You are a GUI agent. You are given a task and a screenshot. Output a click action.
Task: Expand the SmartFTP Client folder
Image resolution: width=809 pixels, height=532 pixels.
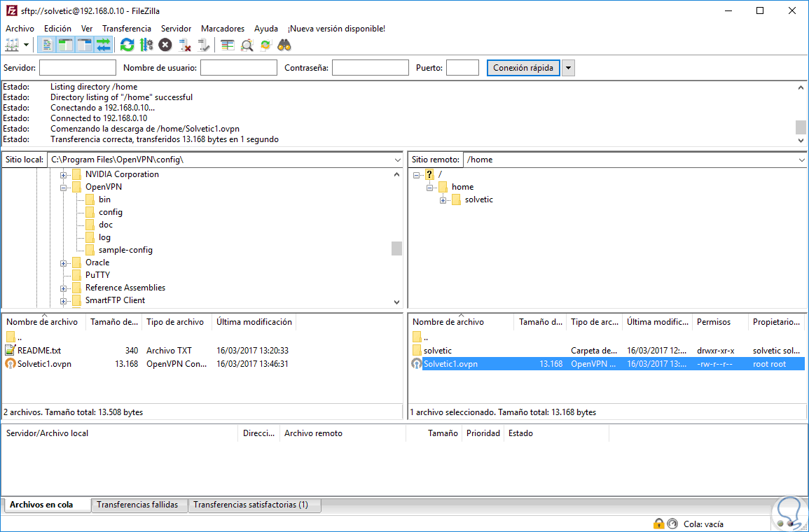click(64, 301)
